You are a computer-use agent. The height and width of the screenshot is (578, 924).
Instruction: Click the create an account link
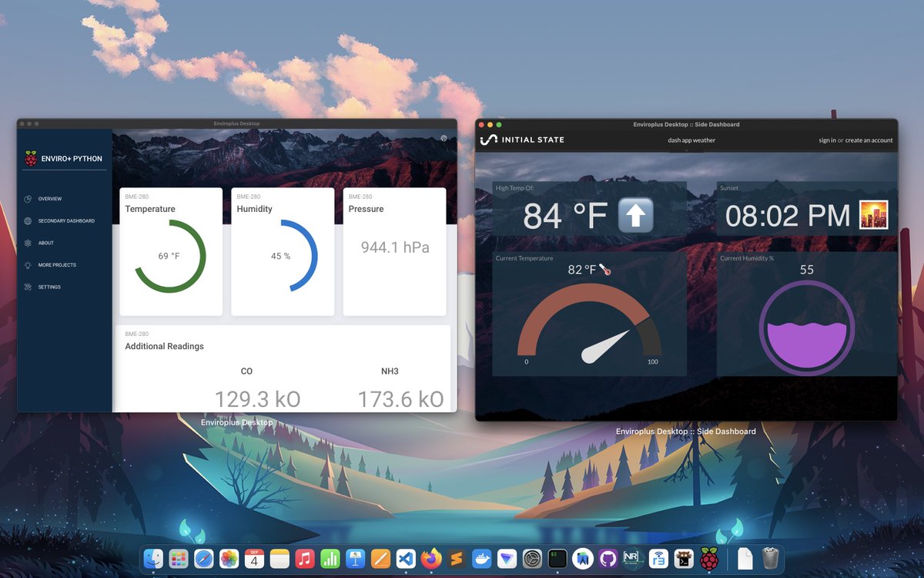click(x=869, y=140)
